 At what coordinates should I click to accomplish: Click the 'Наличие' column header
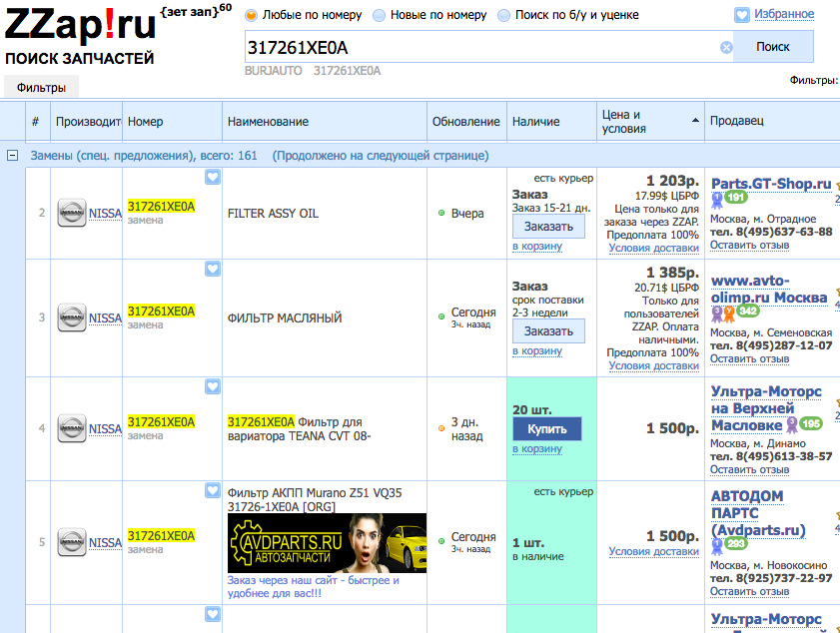(x=535, y=122)
